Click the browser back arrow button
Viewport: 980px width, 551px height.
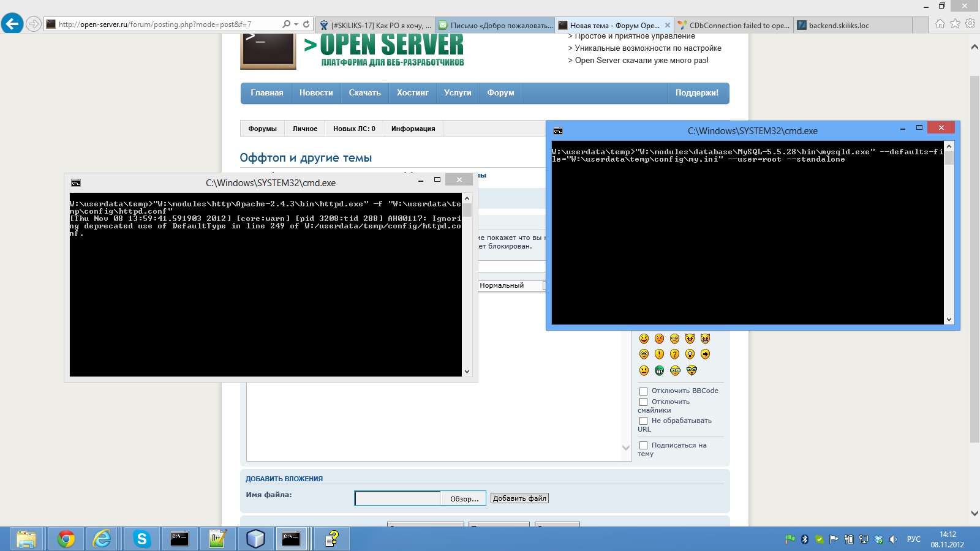coord(12,24)
